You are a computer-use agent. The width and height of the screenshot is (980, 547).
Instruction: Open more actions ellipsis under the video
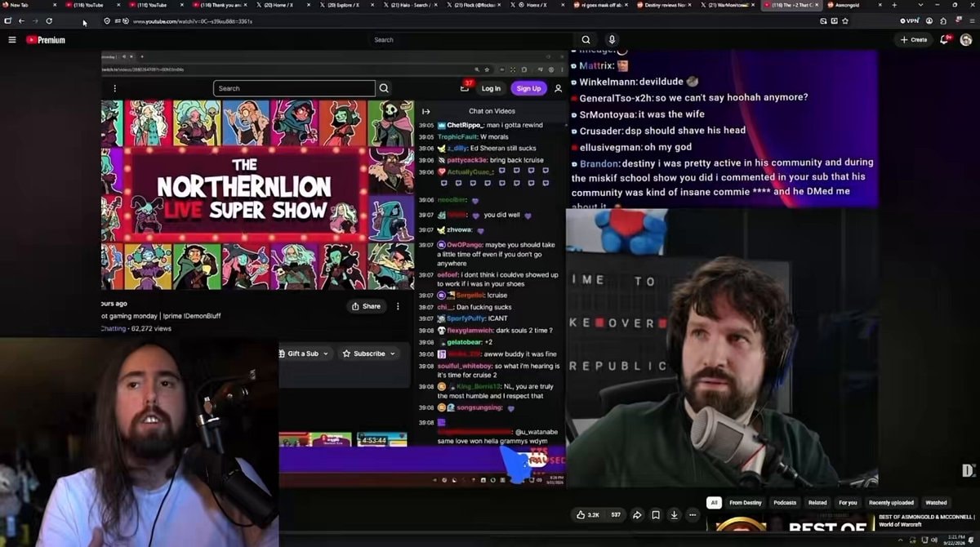click(693, 515)
